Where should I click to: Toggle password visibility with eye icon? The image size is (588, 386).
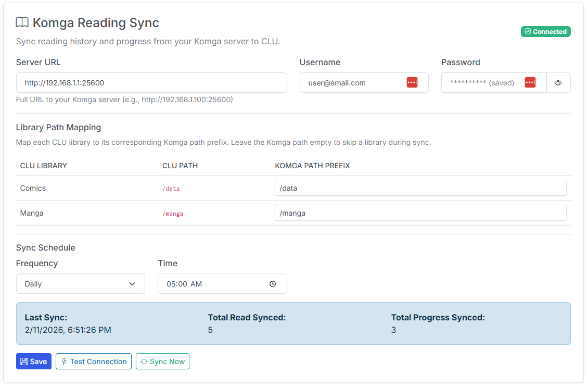click(x=558, y=83)
